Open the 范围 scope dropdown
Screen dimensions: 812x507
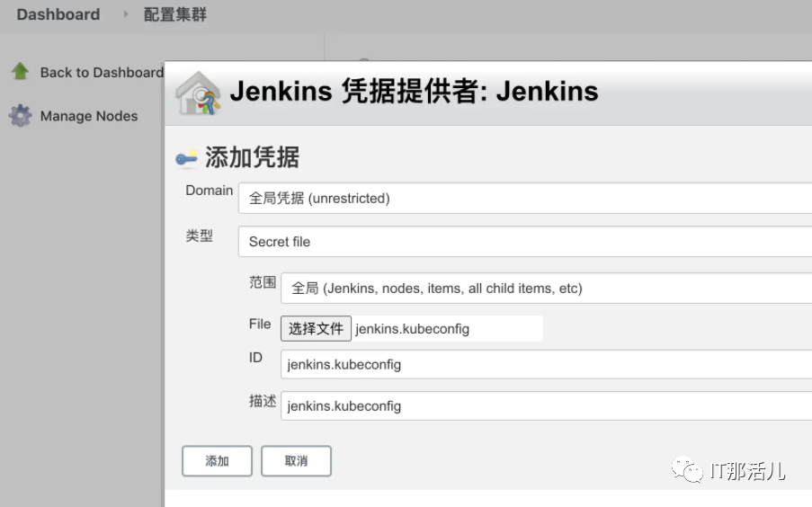point(547,288)
